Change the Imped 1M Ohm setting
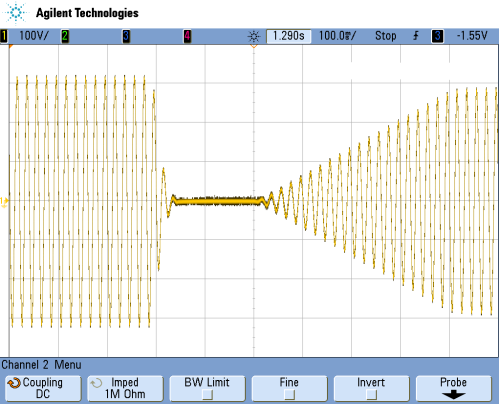This screenshot has height=404, width=499. (x=125, y=388)
